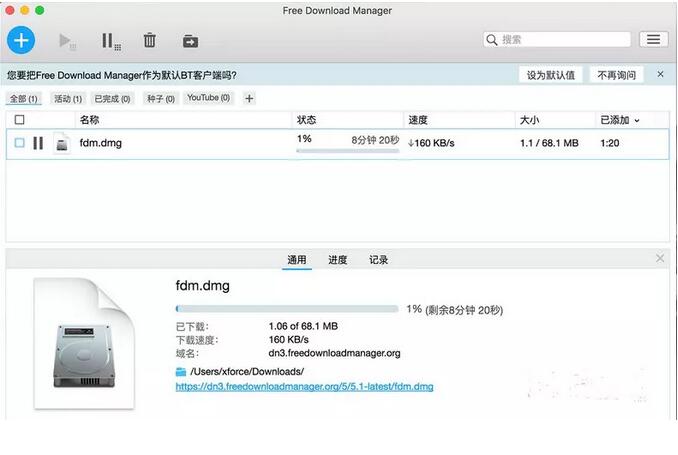This screenshot has width=678, height=455.
Task: Click the large disk image file thumbnail
Action: 84,343
